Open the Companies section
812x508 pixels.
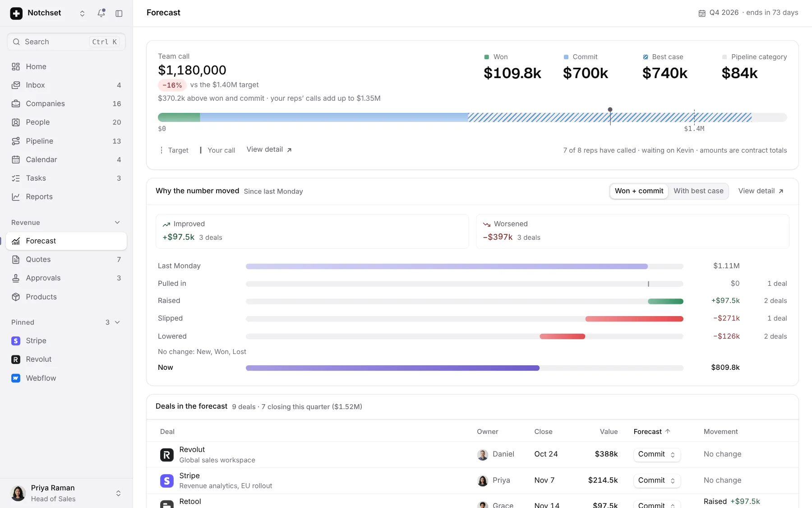point(66,103)
